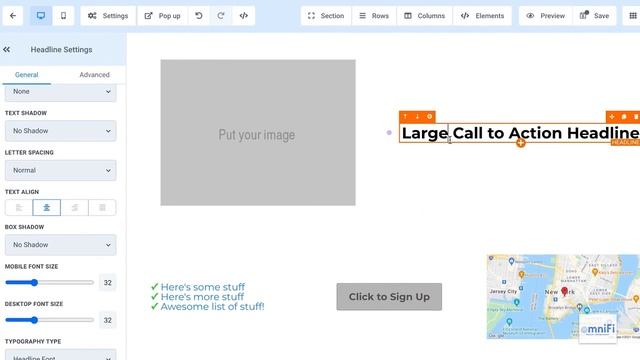Open the Typography Type dropdown
640x360 pixels.
point(60,355)
